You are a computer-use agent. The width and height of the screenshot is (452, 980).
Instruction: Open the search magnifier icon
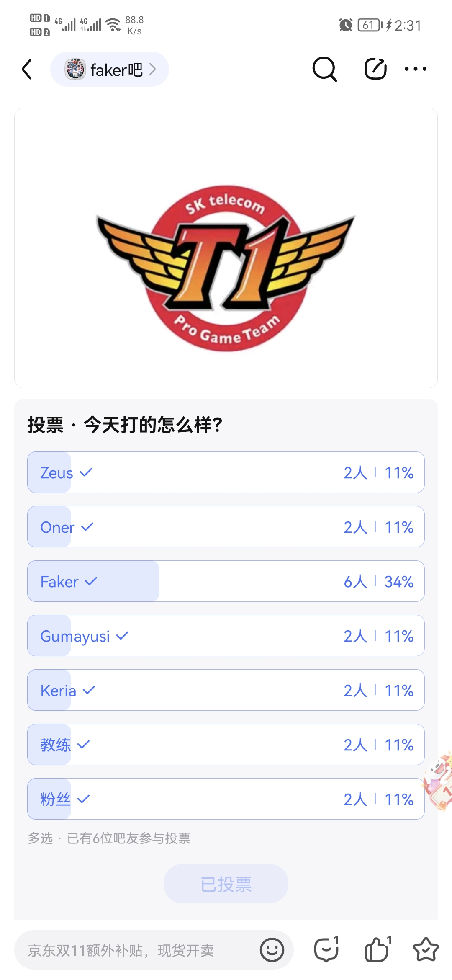pyautogui.click(x=325, y=69)
